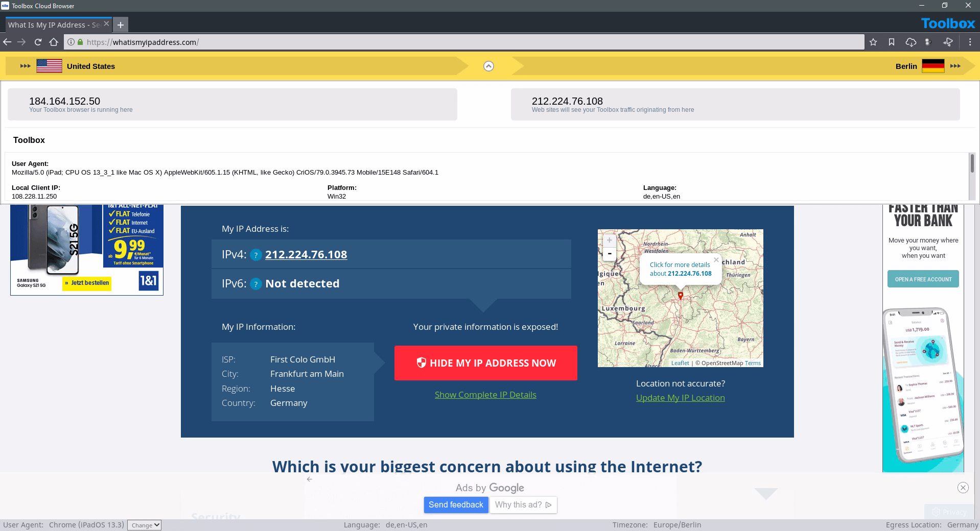
Task: Open the bookmarks ribbon icon
Action: pyautogui.click(x=892, y=42)
